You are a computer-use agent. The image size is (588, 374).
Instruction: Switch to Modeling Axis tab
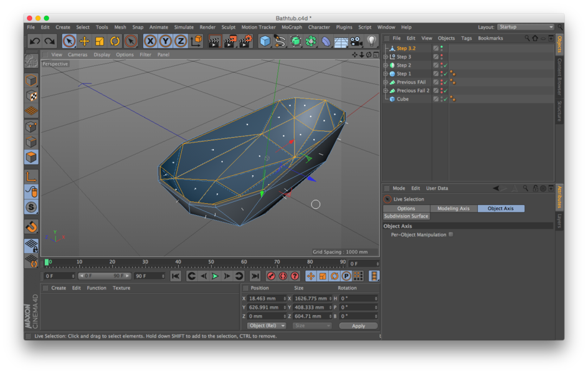click(453, 208)
